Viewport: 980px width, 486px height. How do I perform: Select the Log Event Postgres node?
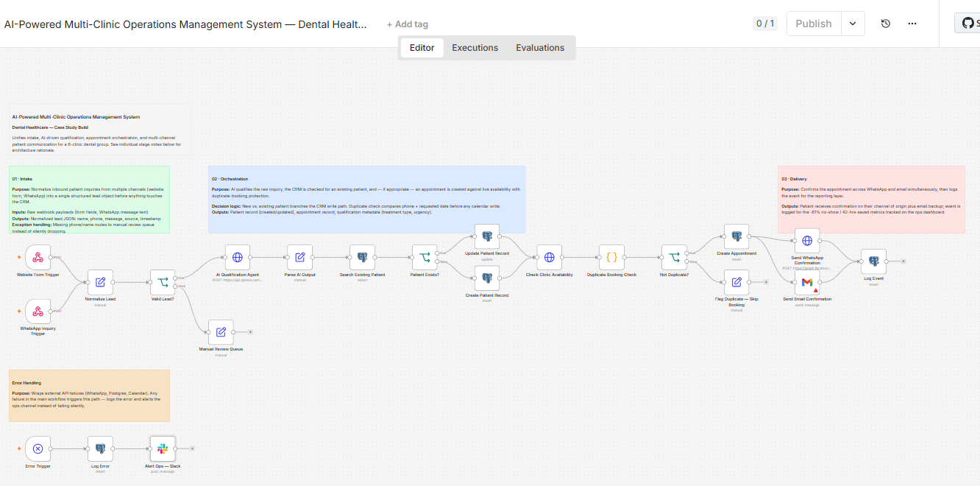point(873,261)
